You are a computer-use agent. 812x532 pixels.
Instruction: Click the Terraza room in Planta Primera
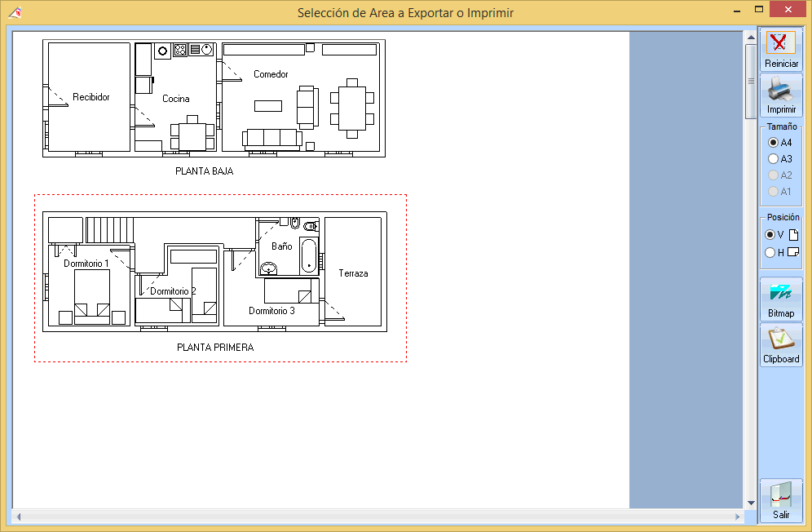pyautogui.click(x=353, y=273)
